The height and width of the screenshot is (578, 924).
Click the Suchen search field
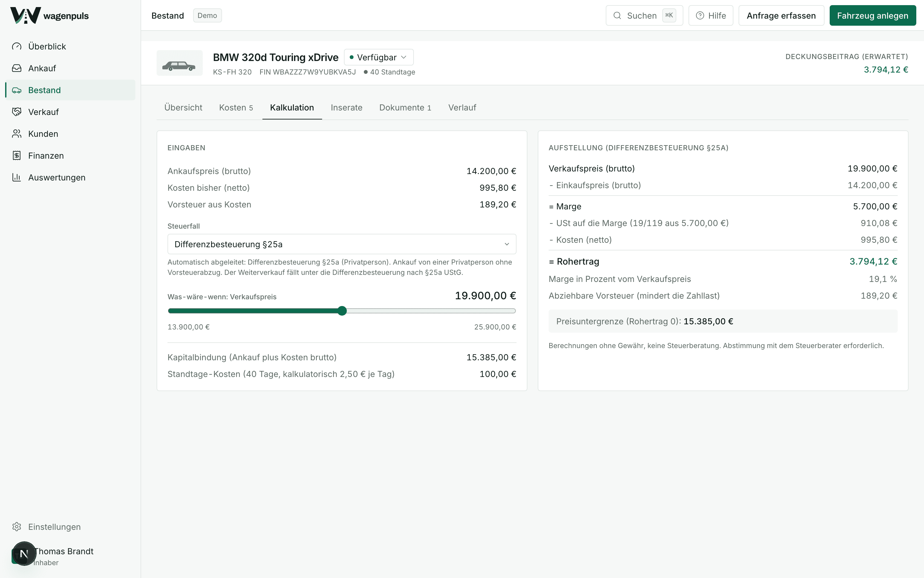point(644,16)
